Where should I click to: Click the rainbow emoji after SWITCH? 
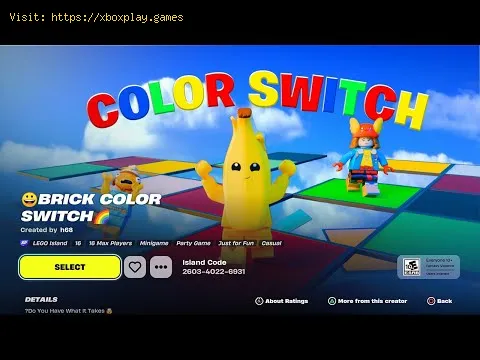102,217
